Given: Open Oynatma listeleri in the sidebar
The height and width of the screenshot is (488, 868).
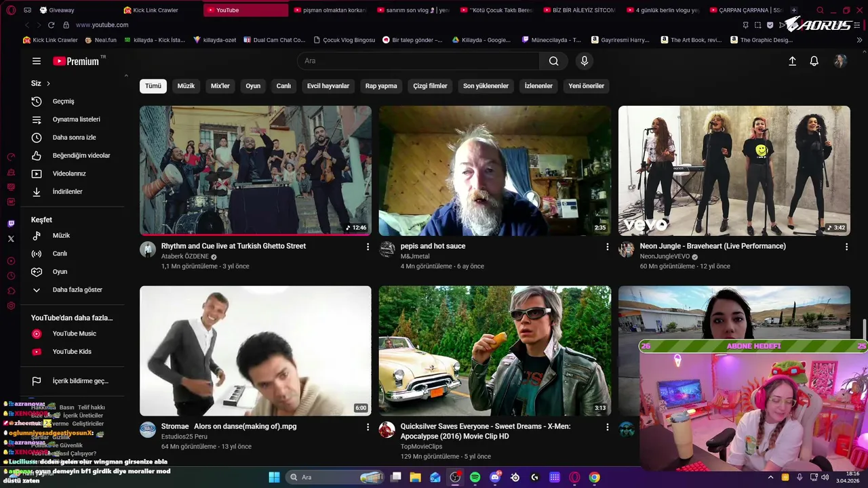Looking at the screenshot, I should 71,119.
